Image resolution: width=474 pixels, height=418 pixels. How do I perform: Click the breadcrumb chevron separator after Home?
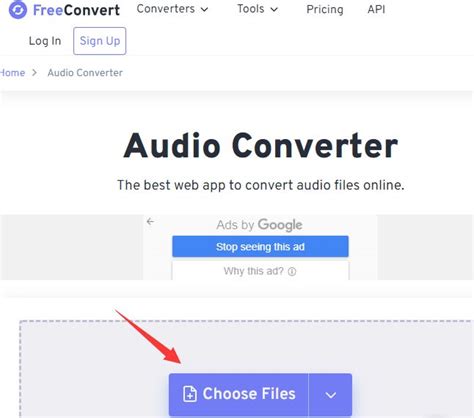coord(35,73)
